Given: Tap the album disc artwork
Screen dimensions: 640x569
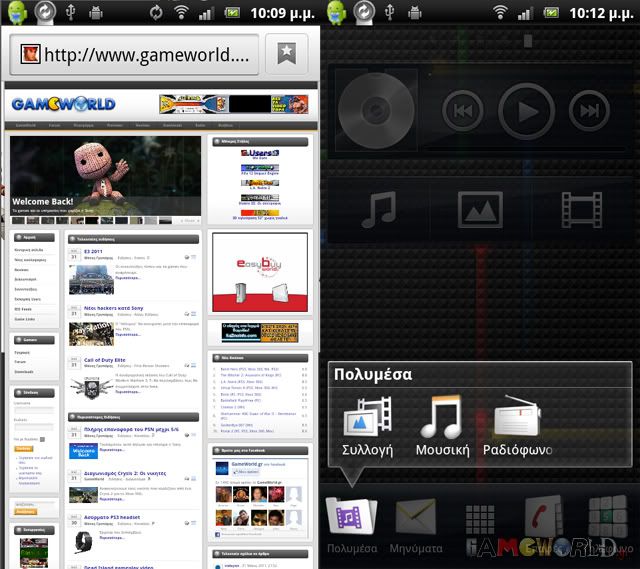Looking at the screenshot, I should (x=375, y=109).
